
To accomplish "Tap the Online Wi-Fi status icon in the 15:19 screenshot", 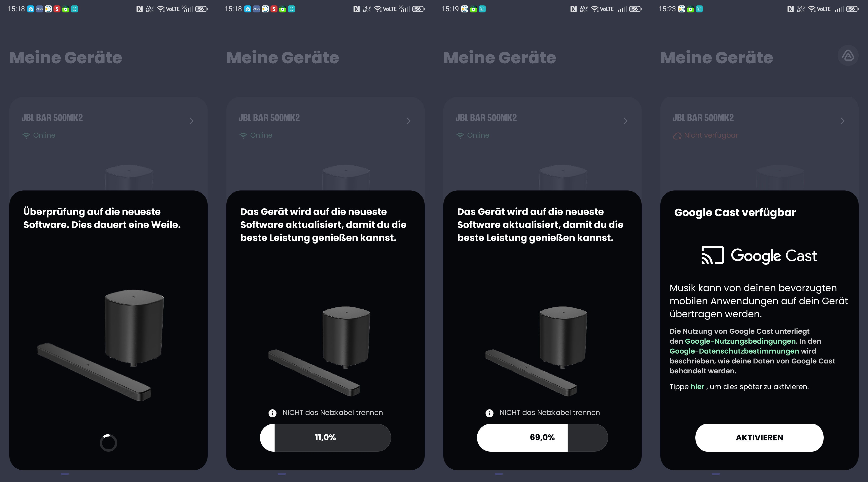I will click(460, 136).
